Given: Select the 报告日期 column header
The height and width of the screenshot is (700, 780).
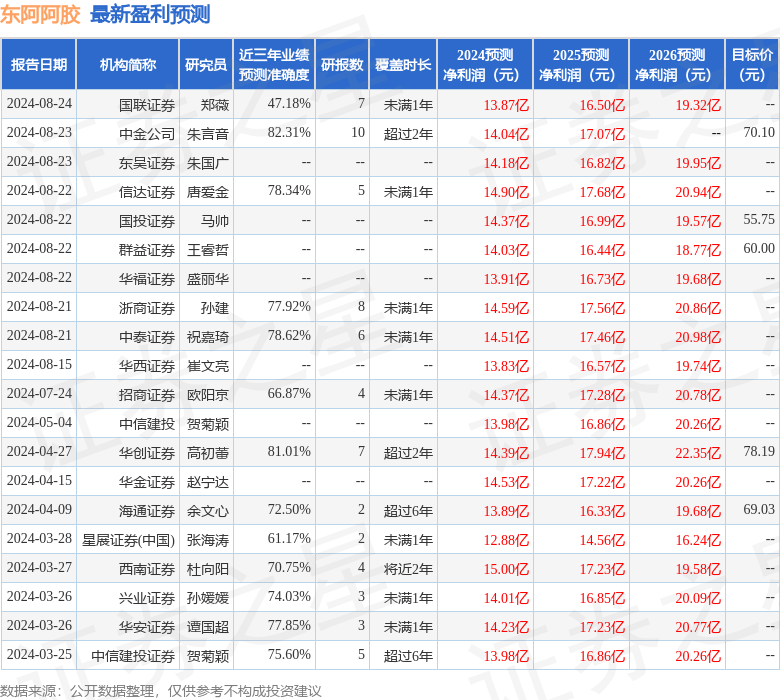Looking at the screenshot, I should pos(39,65).
